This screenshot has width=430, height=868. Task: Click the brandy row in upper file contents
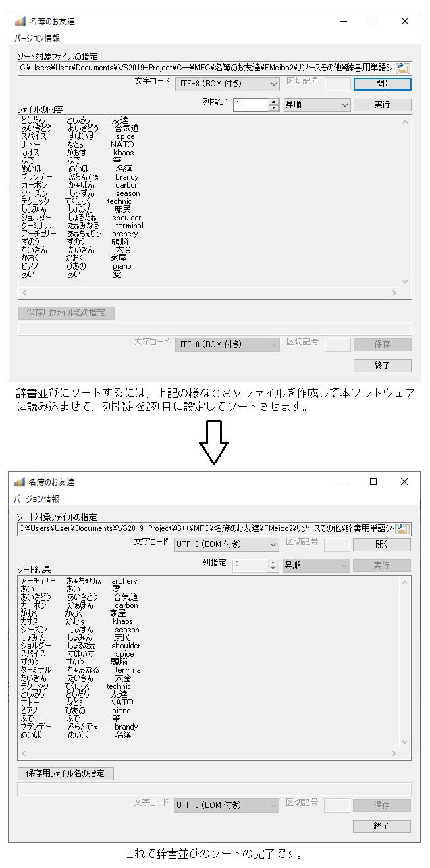[x=80, y=177]
